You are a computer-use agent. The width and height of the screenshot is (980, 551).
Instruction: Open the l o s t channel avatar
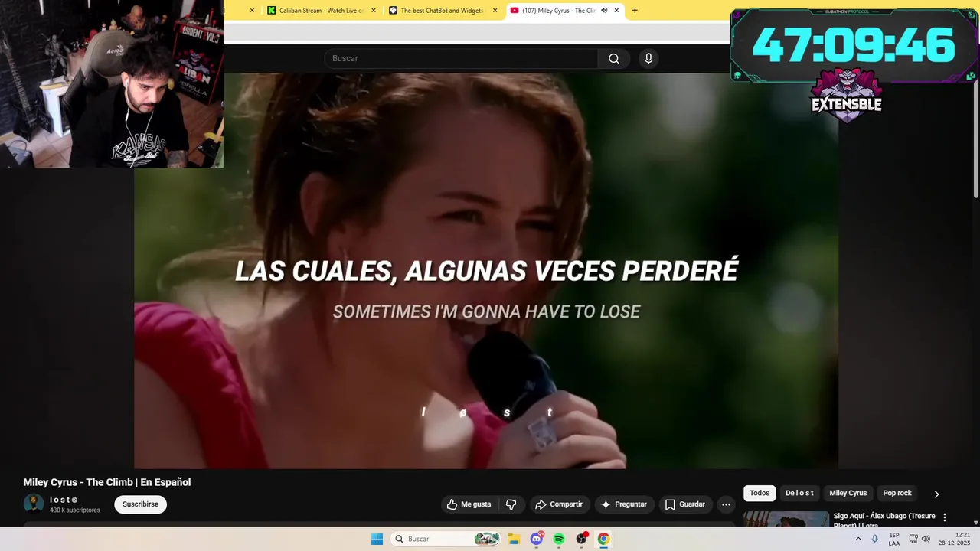click(x=34, y=504)
